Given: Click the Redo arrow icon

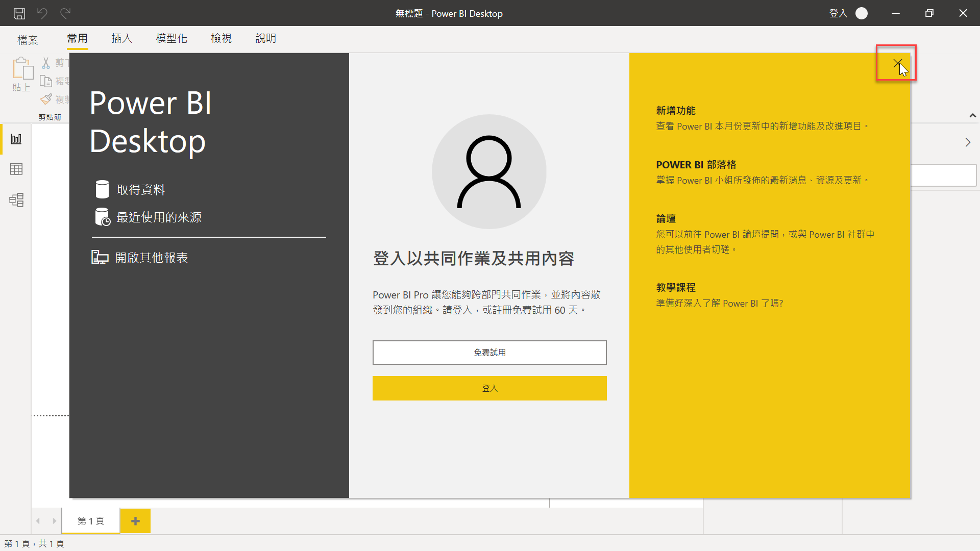Looking at the screenshot, I should coord(65,13).
